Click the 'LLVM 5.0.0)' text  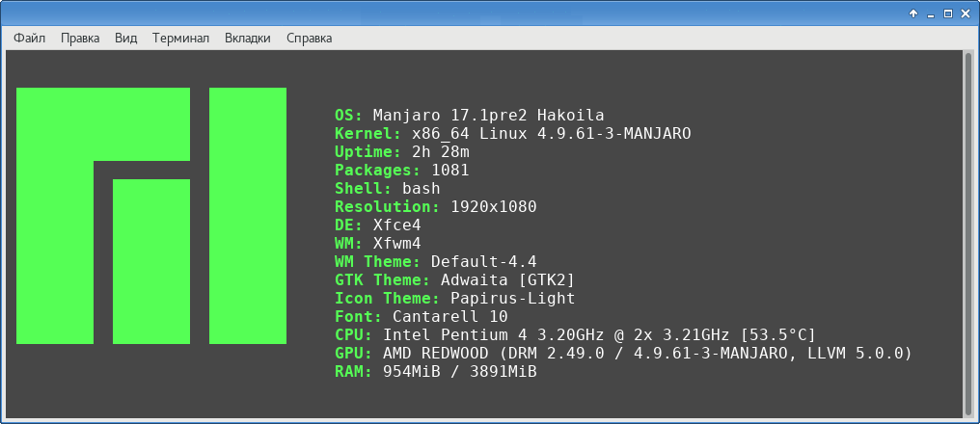pos(858,353)
